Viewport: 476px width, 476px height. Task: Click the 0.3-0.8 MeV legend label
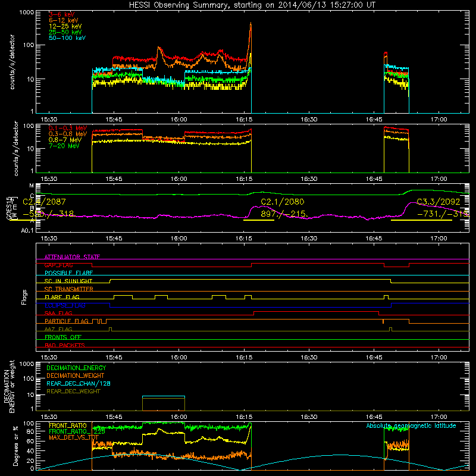click(68, 134)
